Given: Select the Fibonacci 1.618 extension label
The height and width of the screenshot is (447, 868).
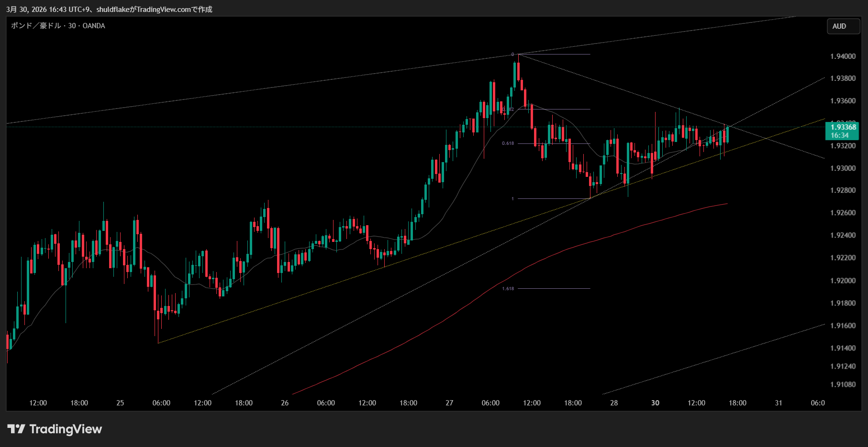Looking at the screenshot, I should pos(508,288).
